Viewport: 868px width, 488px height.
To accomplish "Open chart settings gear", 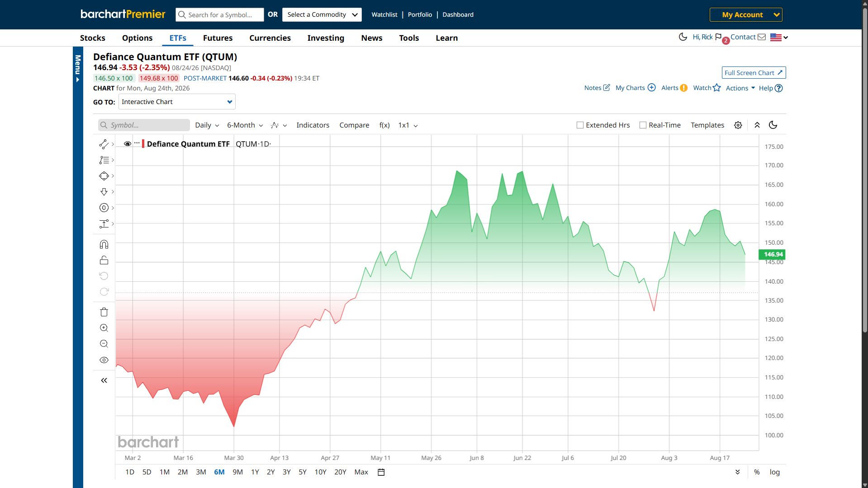I will click(x=738, y=125).
